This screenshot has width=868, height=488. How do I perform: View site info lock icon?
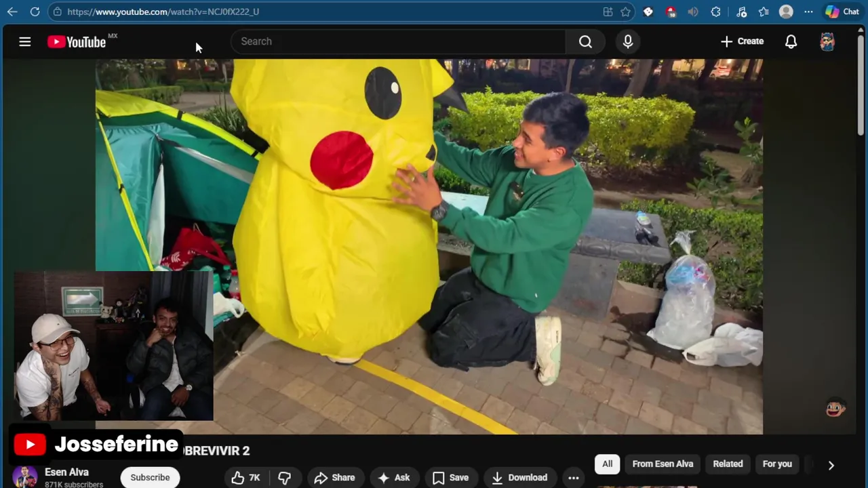[58, 12]
